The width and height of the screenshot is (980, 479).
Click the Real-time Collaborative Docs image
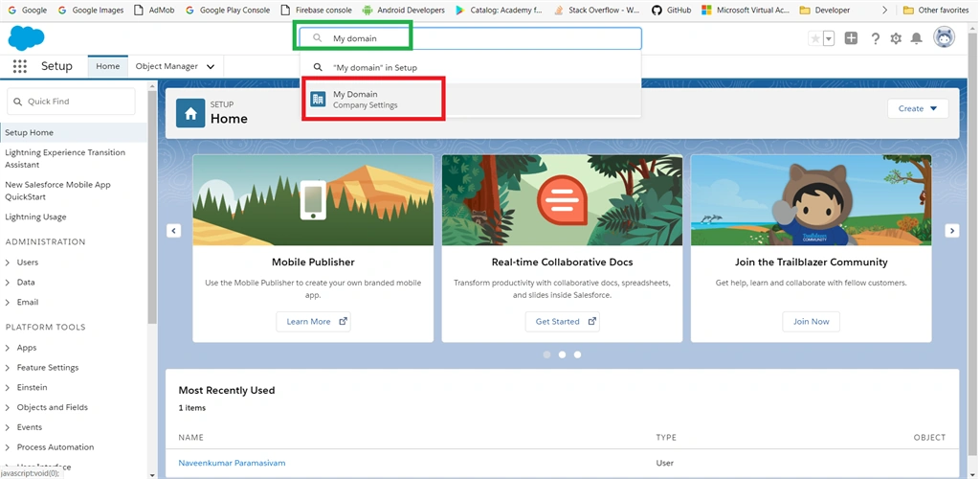tap(562, 200)
